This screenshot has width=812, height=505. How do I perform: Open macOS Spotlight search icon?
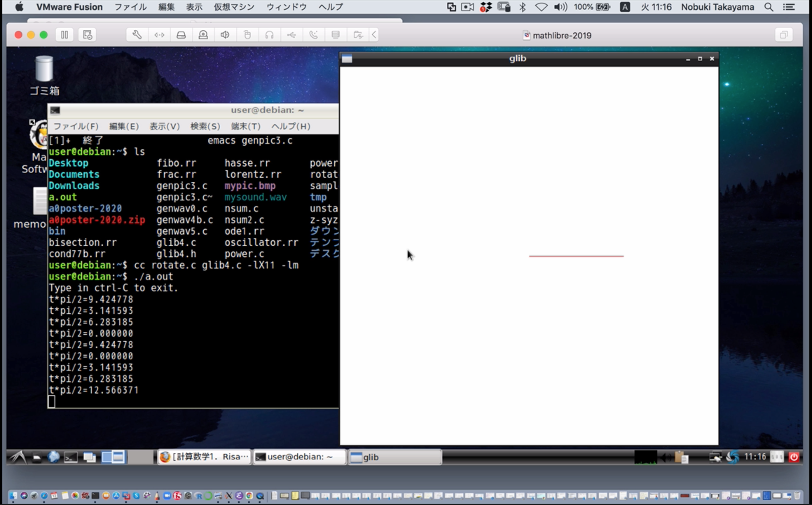point(769,7)
